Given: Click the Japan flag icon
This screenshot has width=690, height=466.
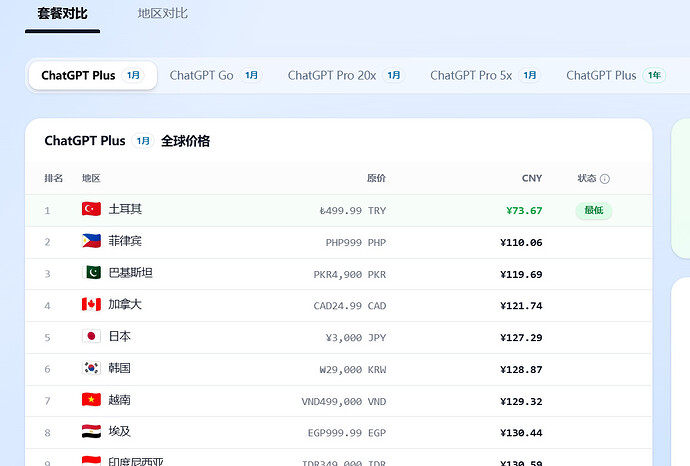Looking at the screenshot, I should pyautogui.click(x=92, y=336).
